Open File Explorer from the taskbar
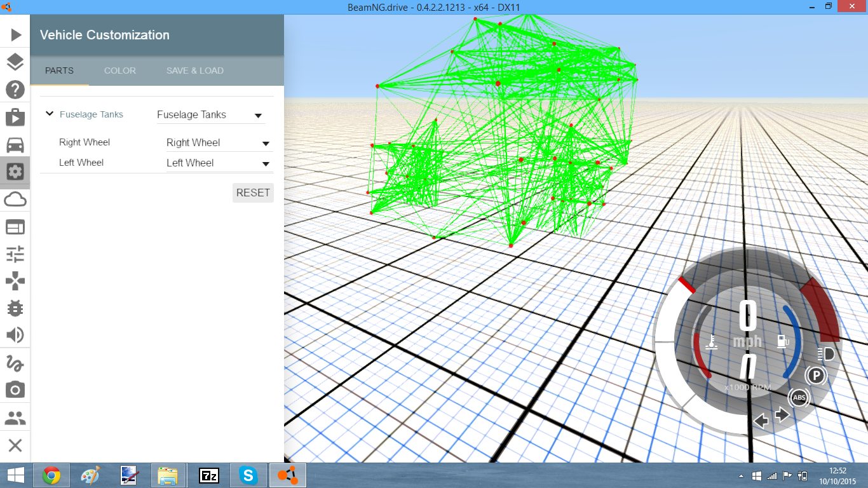The width and height of the screenshot is (868, 488). (x=168, y=475)
